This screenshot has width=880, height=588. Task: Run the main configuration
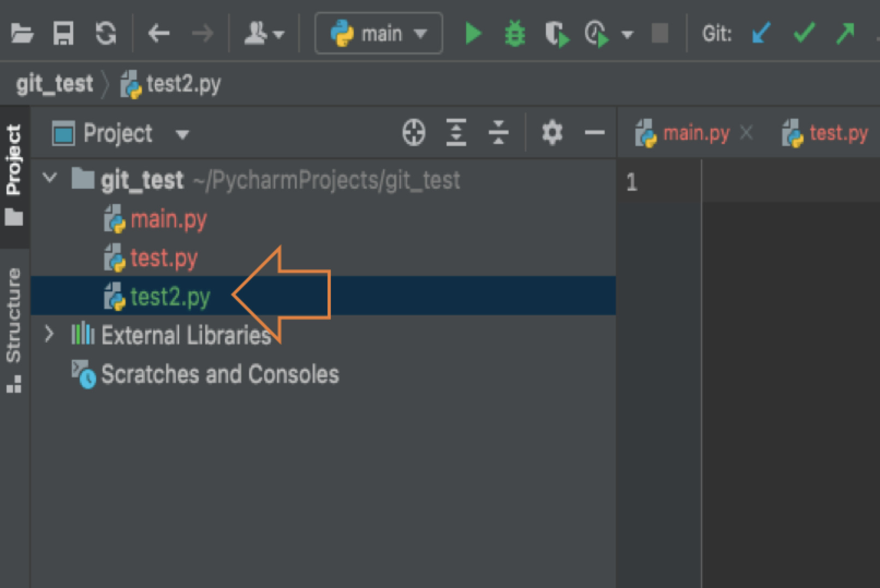coord(473,33)
